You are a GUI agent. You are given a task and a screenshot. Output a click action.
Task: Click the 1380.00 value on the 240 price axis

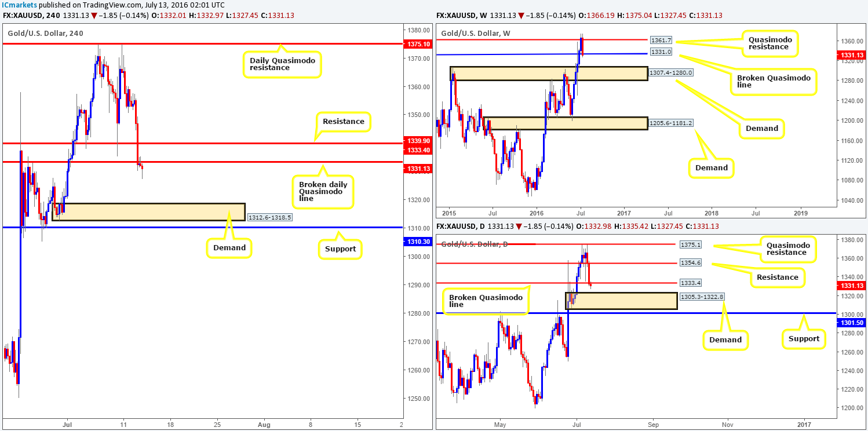pyautogui.click(x=418, y=30)
